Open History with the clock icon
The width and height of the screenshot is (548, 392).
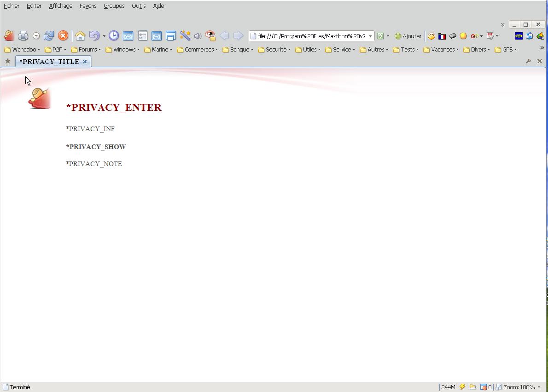[x=114, y=35]
